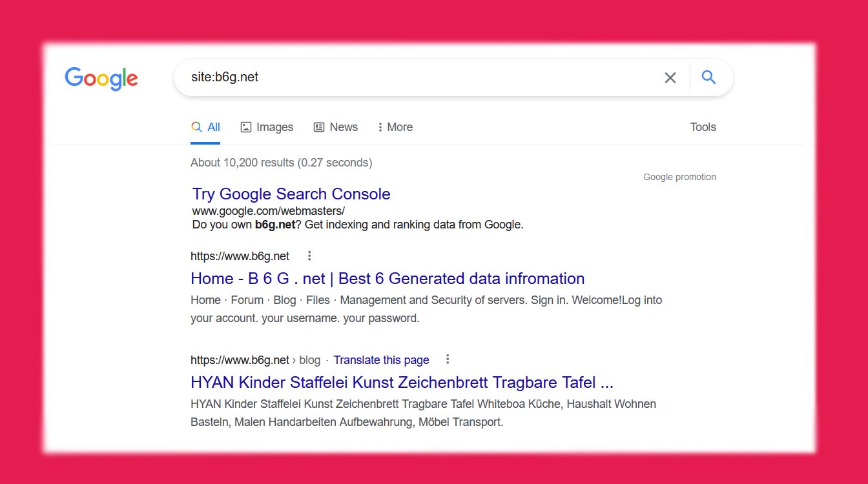Clear the search query with the X icon
This screenshot has width=868, height=484.
pos(670,77)
